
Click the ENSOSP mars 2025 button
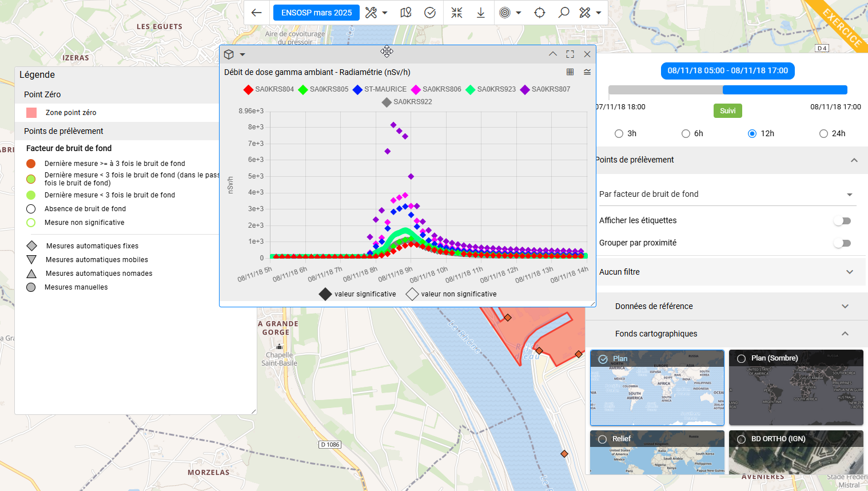[316, 13]
